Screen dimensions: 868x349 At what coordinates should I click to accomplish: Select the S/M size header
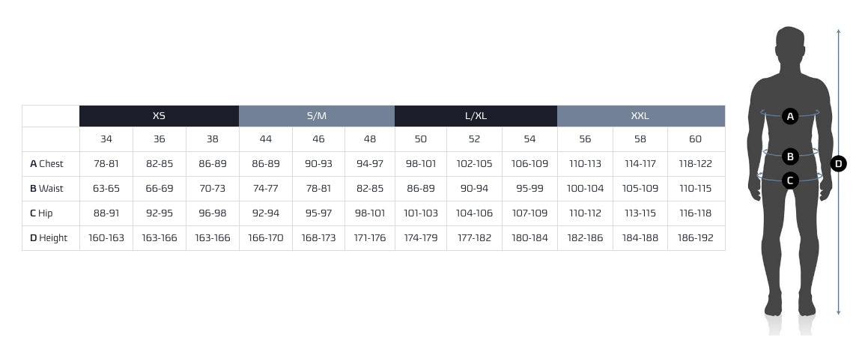point(317,116)
